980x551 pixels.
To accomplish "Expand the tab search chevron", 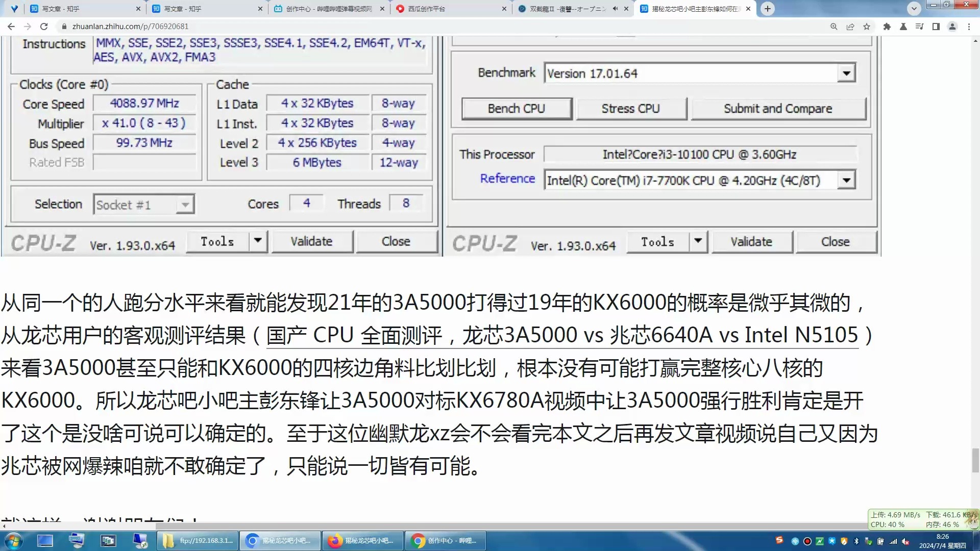I will pyautogui.click(x=914, y=9).
